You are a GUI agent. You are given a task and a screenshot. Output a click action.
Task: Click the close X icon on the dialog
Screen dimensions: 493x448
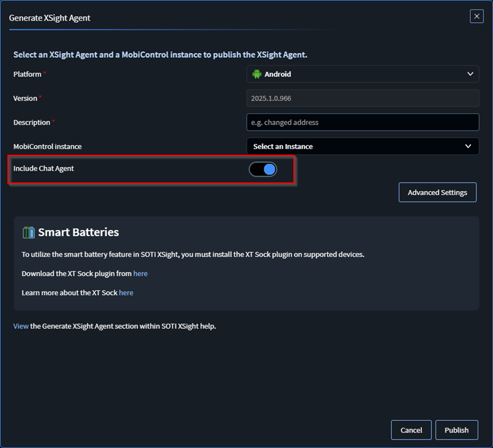pos(476,16)
